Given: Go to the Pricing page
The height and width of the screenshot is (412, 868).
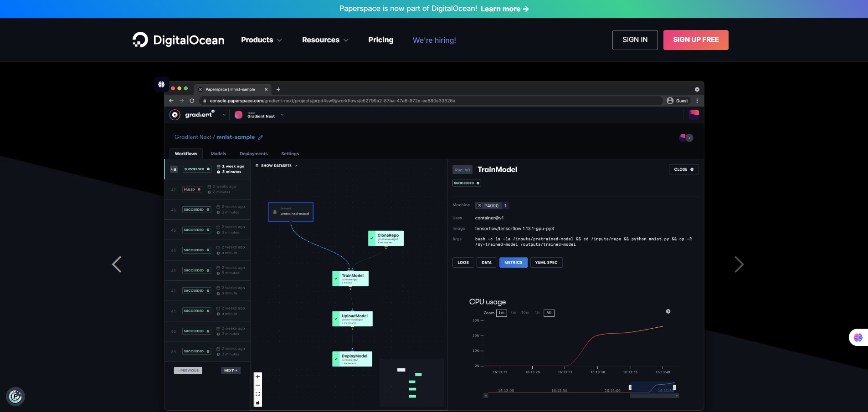Looking at the screenshot, I should click(381, 40).
